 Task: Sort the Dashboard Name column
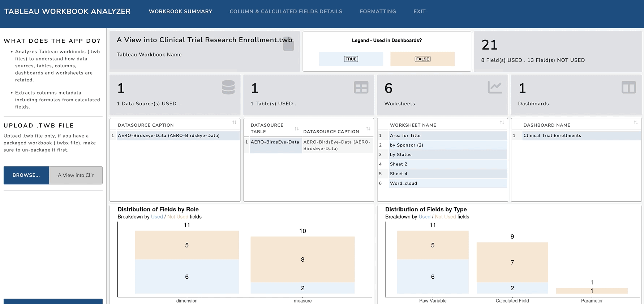click(635, 122)
